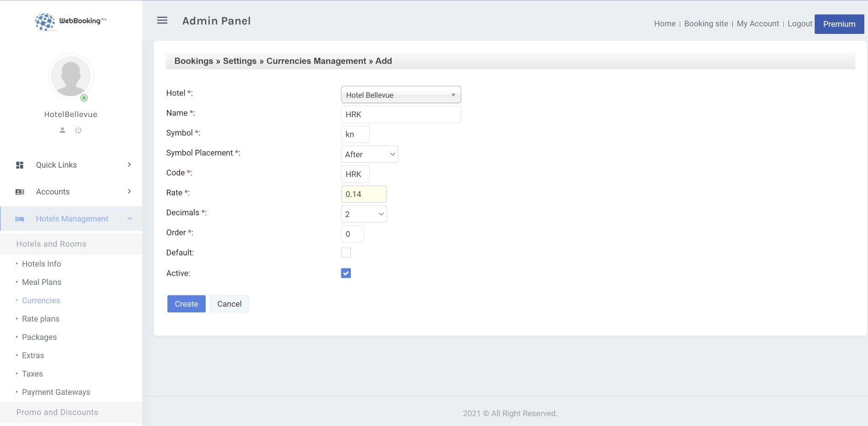Click the user profile avatar image
Viewport: 868px width, 426px height.
(71, 76)
